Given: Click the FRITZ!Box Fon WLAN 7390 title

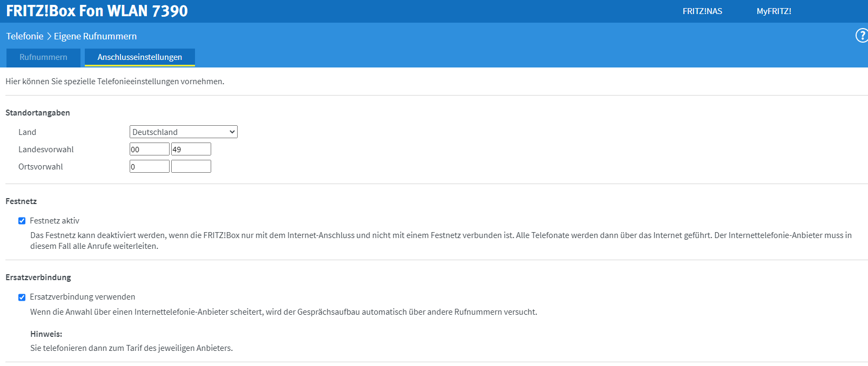Looking at the screenshot, I should pos(97,11).
